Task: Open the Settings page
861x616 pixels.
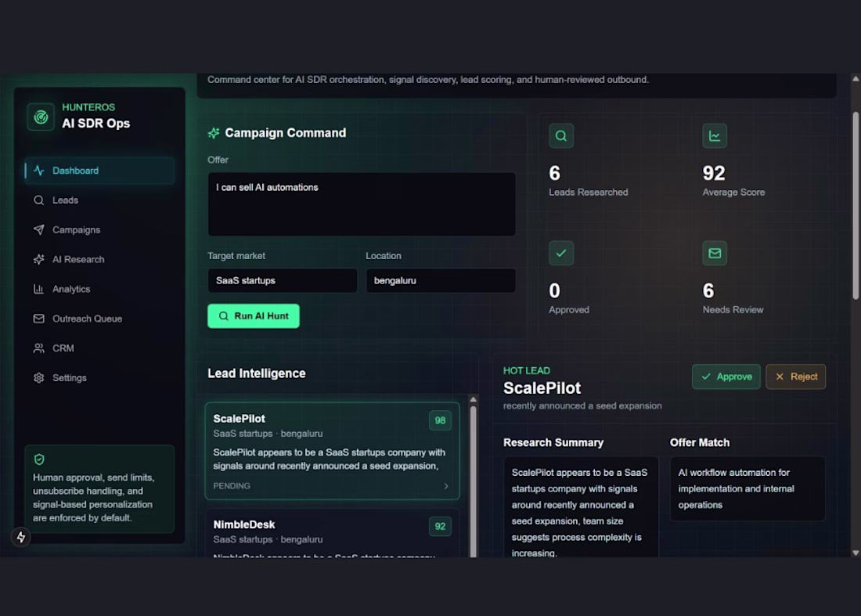Action: coord(99,378)
